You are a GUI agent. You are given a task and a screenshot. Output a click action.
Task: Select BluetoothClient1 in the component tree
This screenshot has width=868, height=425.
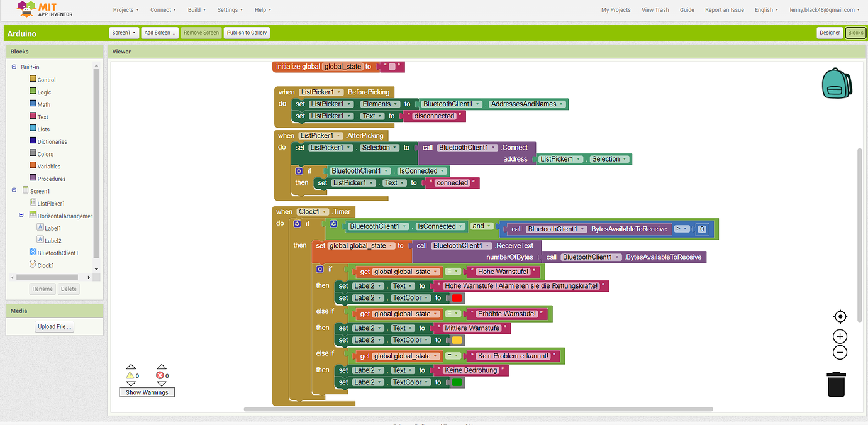(57, 253)
